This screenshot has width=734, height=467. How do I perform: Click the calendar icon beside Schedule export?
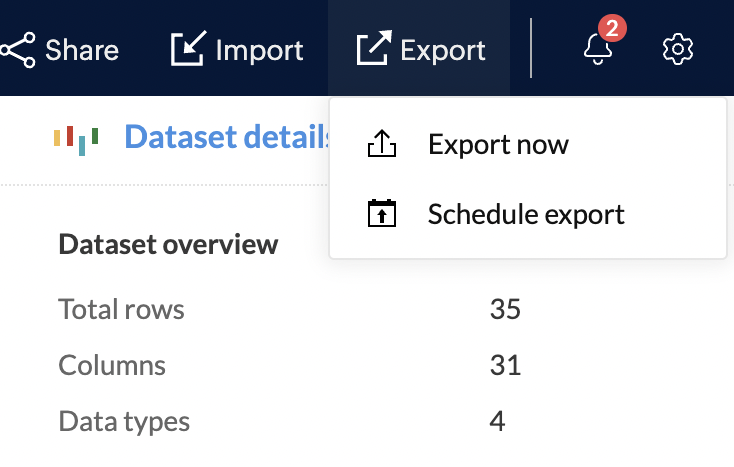(382, 214)
